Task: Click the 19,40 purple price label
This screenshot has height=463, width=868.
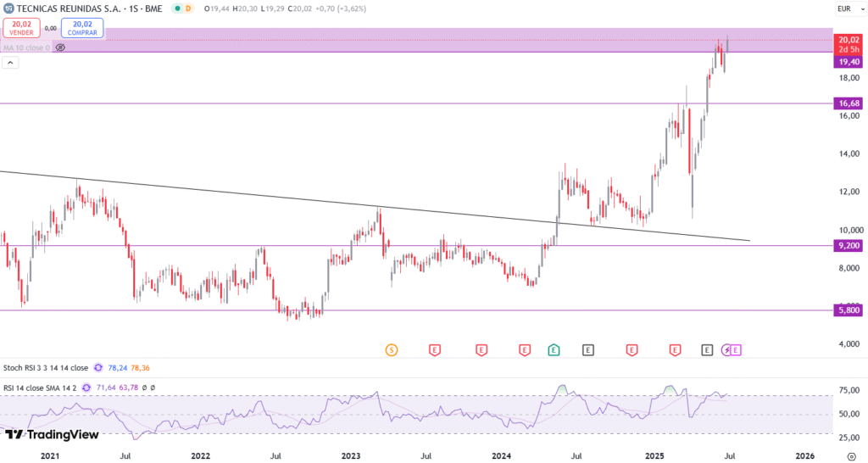Action: [x=848, y=62]
